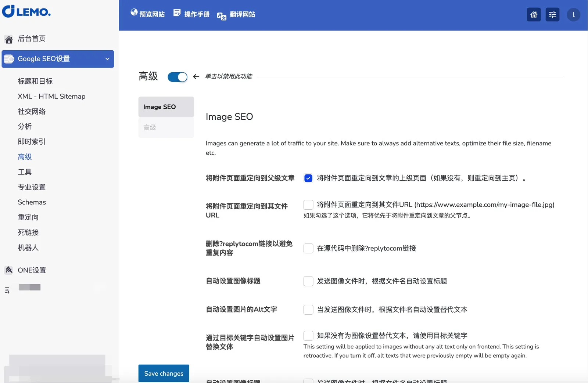Viewport: 588px width, 383px height.
Task: Uncheck 将附件页面重定向到父级文章 checkbox
Action: (x=308, y=178)
